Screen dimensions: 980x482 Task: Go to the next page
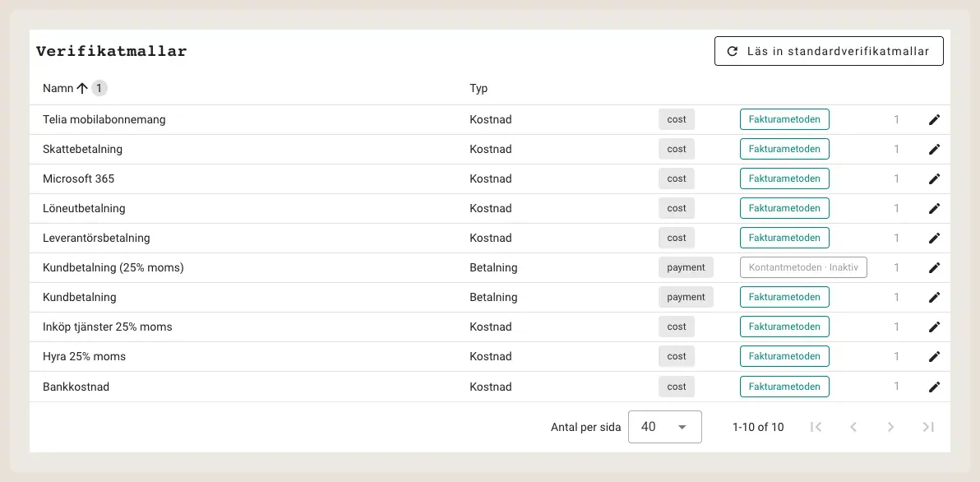pyautogui.click(x=890, y=427)
